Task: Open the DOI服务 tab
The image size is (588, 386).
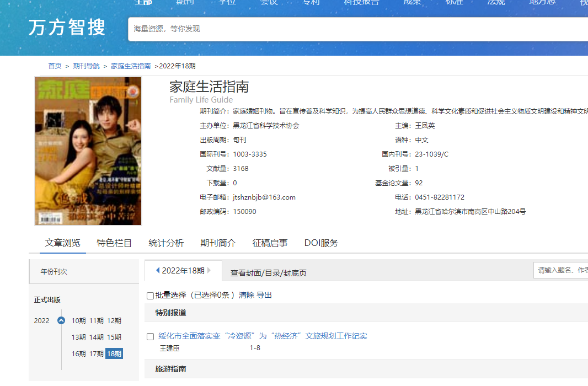Action: [321, 243]
